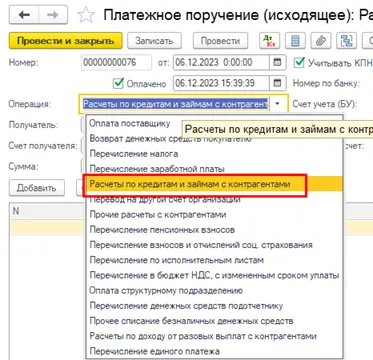Choose Перечисление в бюджет НДС option
The image size is (373, 360).
pyautogui.click(x=215, y=275)
